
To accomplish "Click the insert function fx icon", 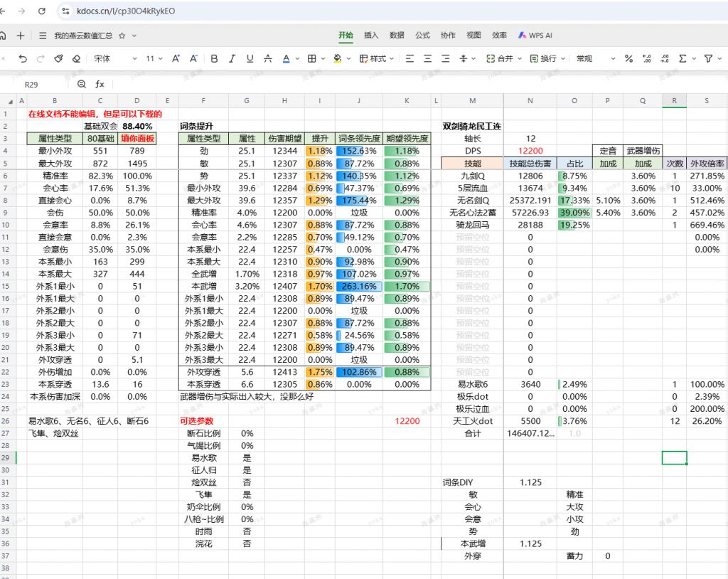I will tap(100, 84).
